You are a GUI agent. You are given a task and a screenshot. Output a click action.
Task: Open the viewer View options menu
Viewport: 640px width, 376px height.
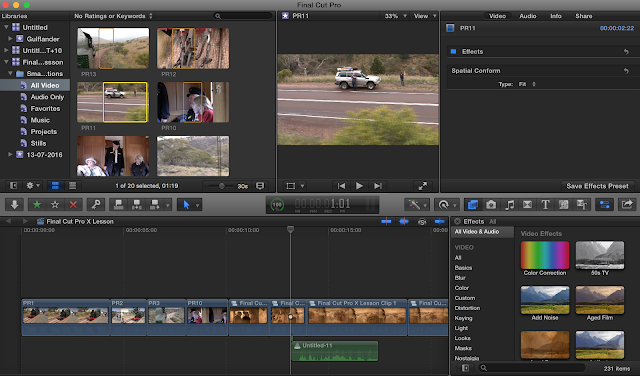click(425, 16)
